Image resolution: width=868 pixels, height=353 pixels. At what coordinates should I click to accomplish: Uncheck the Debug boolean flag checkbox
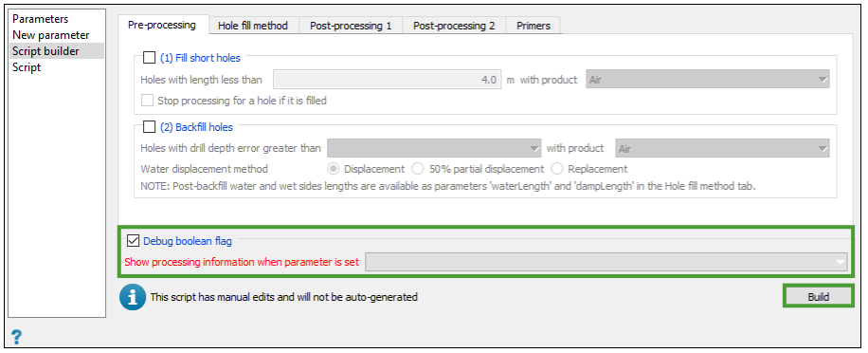pos(133,240)
